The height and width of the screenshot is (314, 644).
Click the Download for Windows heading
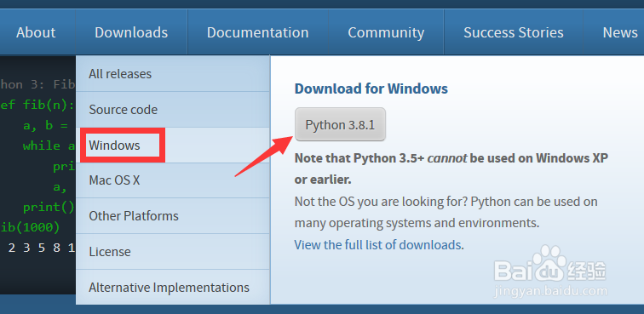click(x=371, y=88)
